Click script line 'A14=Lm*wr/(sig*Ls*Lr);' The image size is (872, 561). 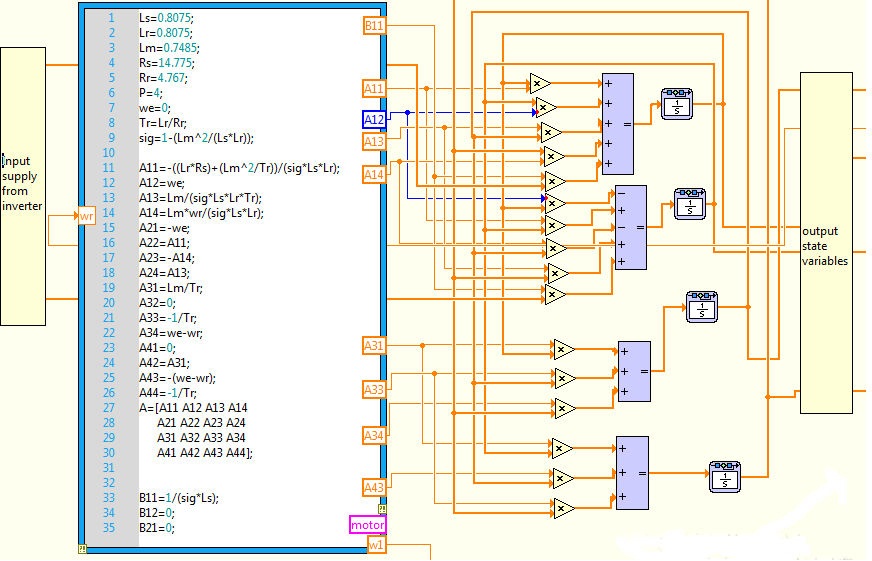pyautogui.click(x=201, y=213)
